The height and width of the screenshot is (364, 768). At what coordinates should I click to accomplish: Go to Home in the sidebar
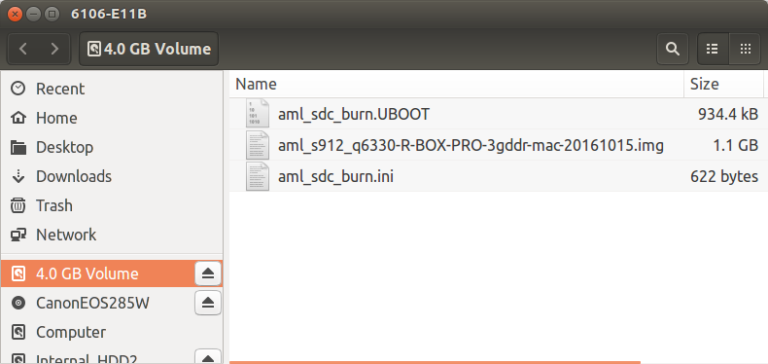click(112, 118)
